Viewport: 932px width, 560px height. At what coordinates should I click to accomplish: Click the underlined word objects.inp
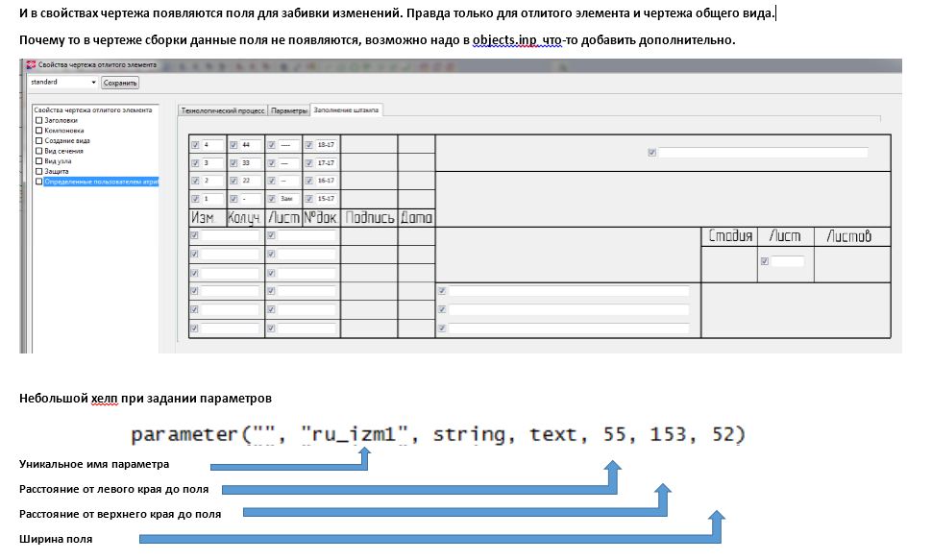pyautogui.click(x=504, y=40)
